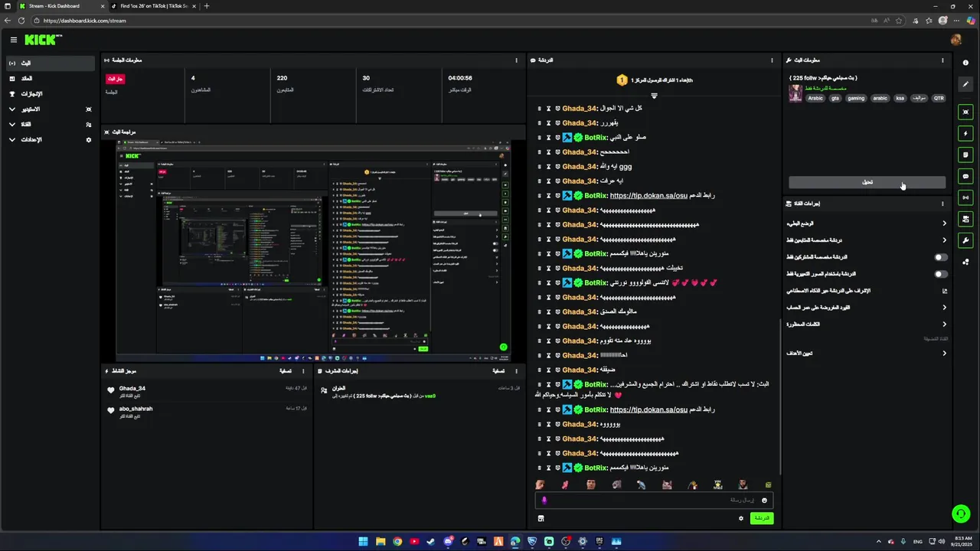Open the chat settings gear icon
980x551 pixels.
(x=740, y=518)
